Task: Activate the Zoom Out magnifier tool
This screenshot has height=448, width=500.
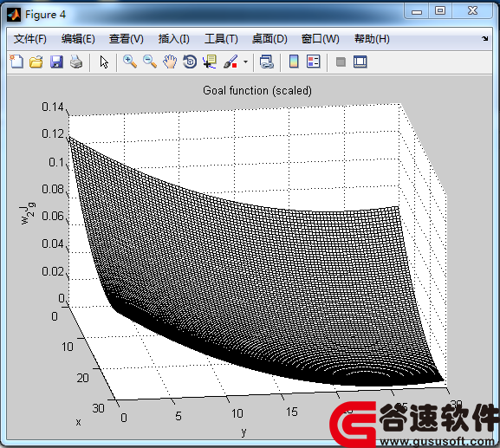Action: (x=150, y=62)
